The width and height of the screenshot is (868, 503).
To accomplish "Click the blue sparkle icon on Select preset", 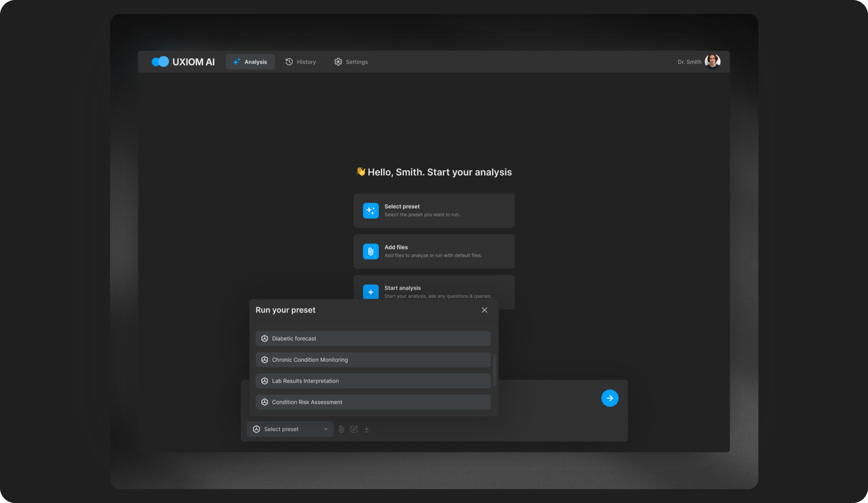I will click(371, 211).
